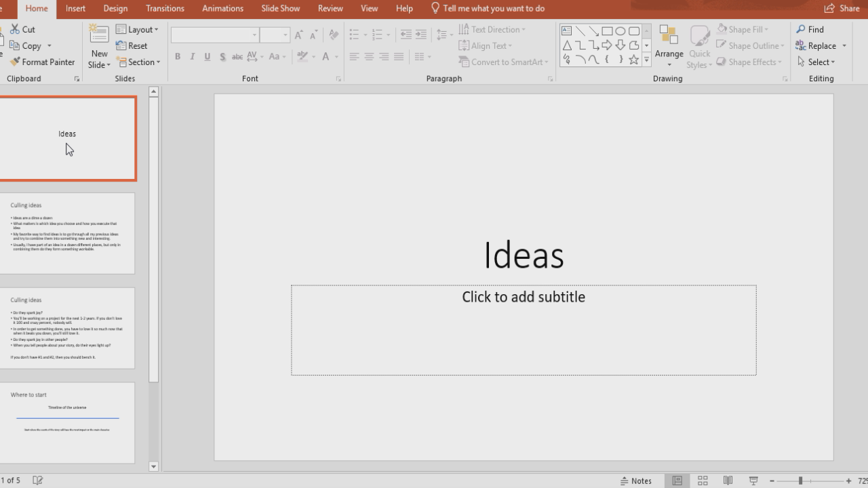Image resolution: width=868 pixels, height=488 pixels.
Task: Center align the paragraph text
Action: [x=368, y=57]
